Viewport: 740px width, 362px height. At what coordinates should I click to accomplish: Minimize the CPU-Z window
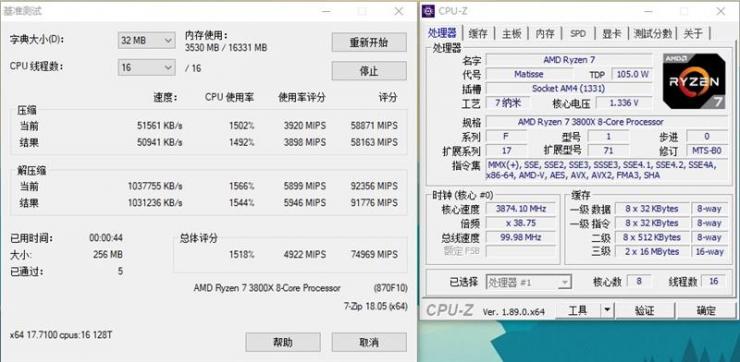point(647,11)
